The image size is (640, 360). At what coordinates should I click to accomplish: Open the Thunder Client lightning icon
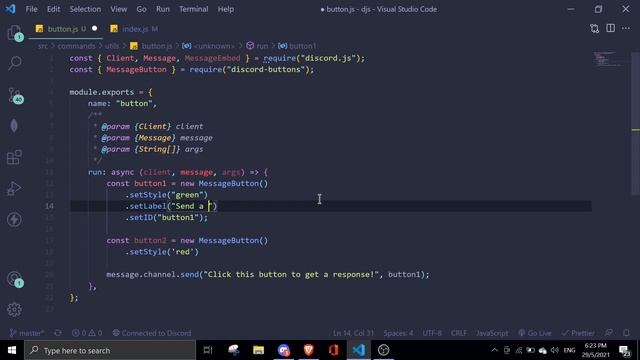click(14, 220)
